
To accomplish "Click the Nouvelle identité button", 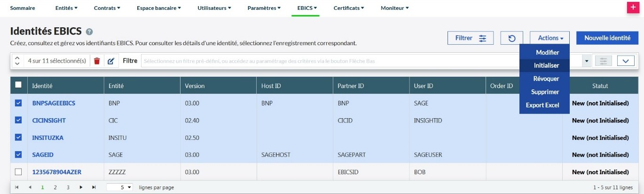I will click(x=607, y=38).
